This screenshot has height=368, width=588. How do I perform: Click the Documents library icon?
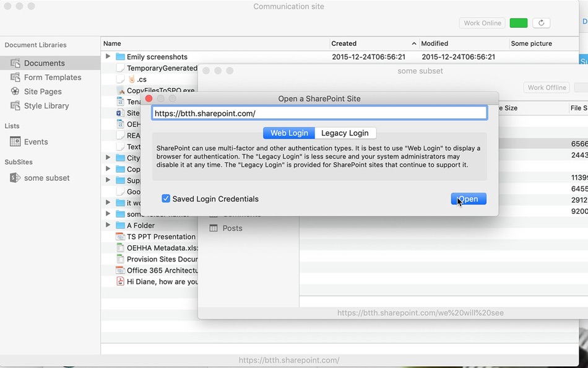coord(15,63)
